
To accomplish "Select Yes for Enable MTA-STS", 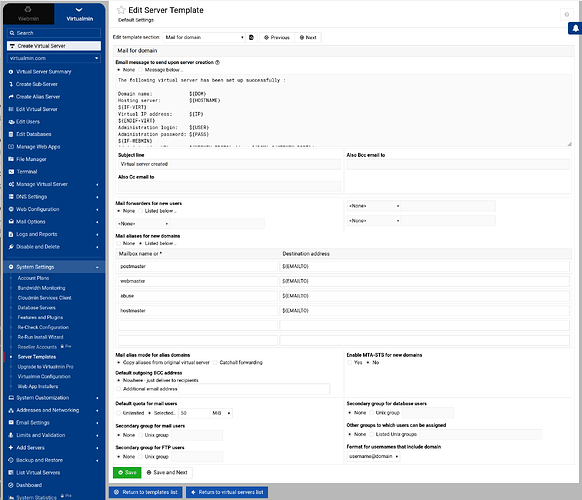I will pos(350,362).
